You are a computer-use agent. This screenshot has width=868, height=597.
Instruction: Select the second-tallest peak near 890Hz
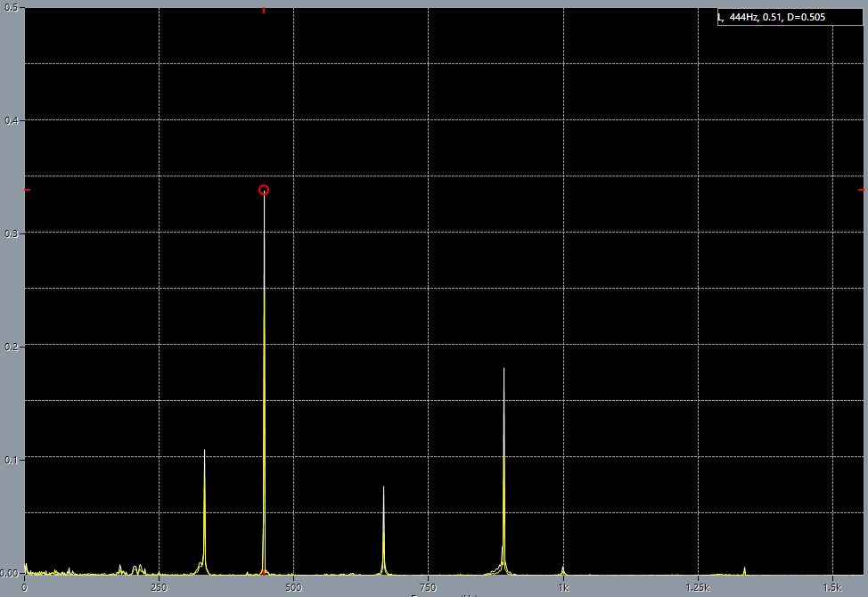(504, 401)
